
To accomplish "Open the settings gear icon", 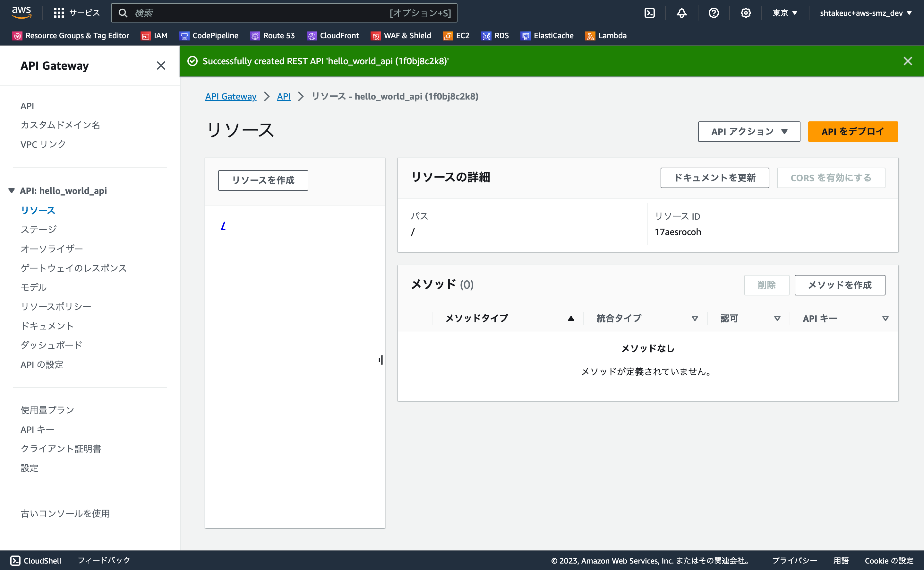I will 746,13.
